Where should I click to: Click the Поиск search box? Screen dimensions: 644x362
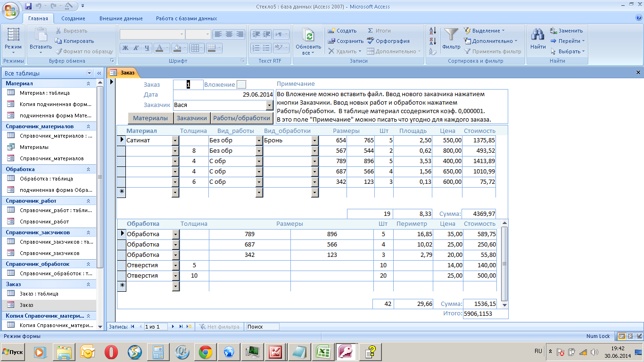click(262, 327)
